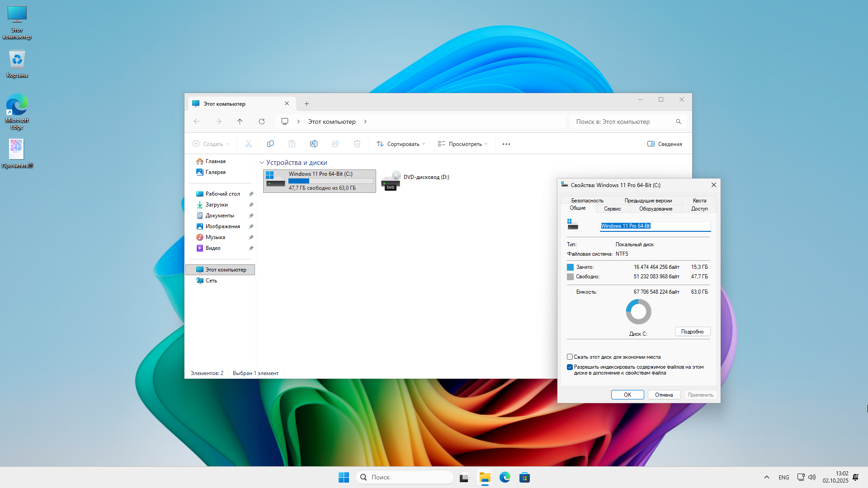Screen dimensions: 868x488
Task: Click the Copy icon in Explorer toolbar
Action: coord(270,144)
